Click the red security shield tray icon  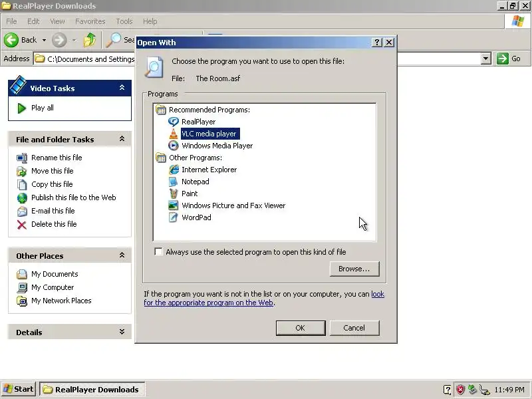460,390
